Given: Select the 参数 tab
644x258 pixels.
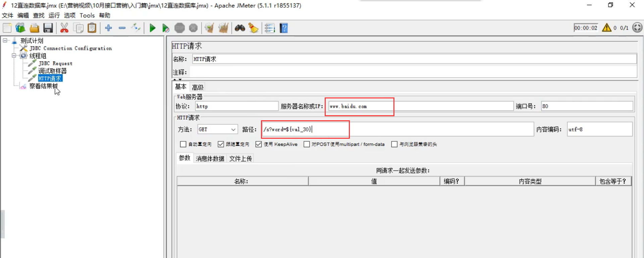Looking at the screenshot, I should (x=184, y=158).
